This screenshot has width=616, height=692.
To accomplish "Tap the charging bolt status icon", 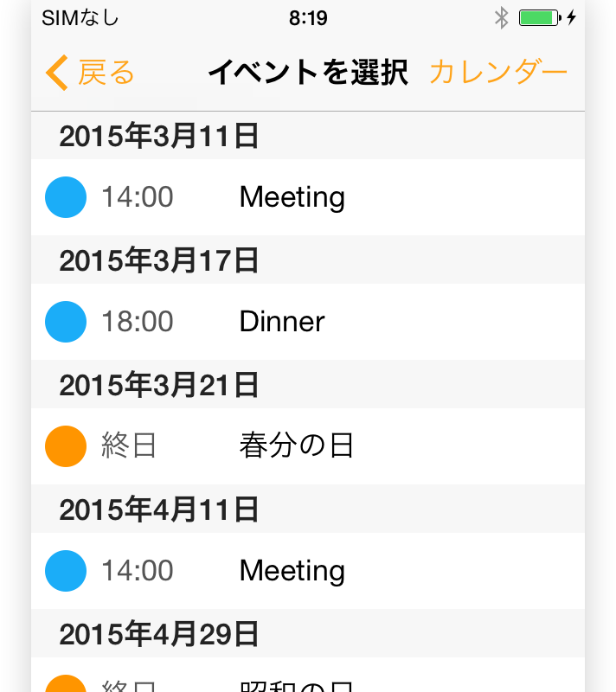I will point(571,17).
